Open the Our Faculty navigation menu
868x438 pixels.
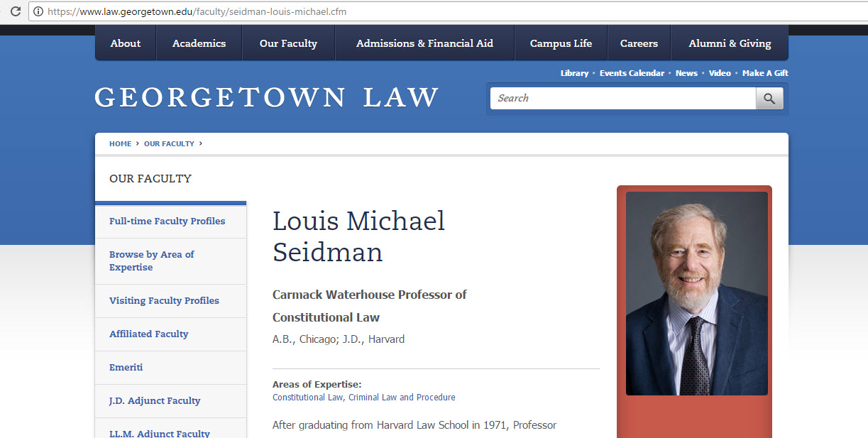pyautogui.click(x=288, y=43)
